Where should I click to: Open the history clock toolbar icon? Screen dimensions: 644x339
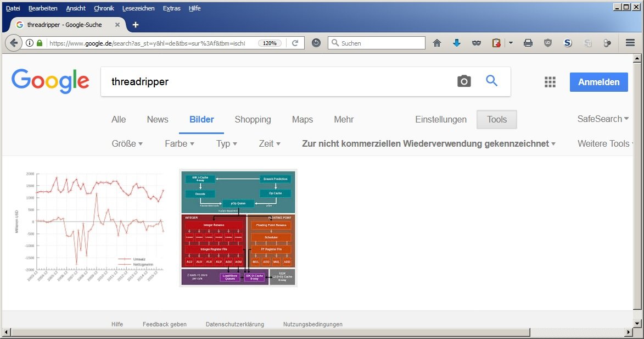pos(316,43)
